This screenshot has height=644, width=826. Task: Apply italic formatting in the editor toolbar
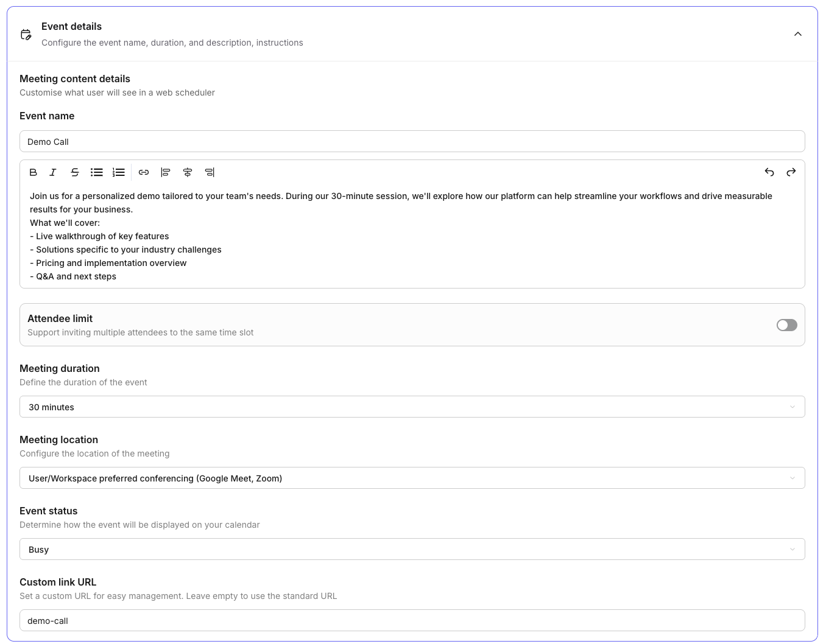(53, 172)
